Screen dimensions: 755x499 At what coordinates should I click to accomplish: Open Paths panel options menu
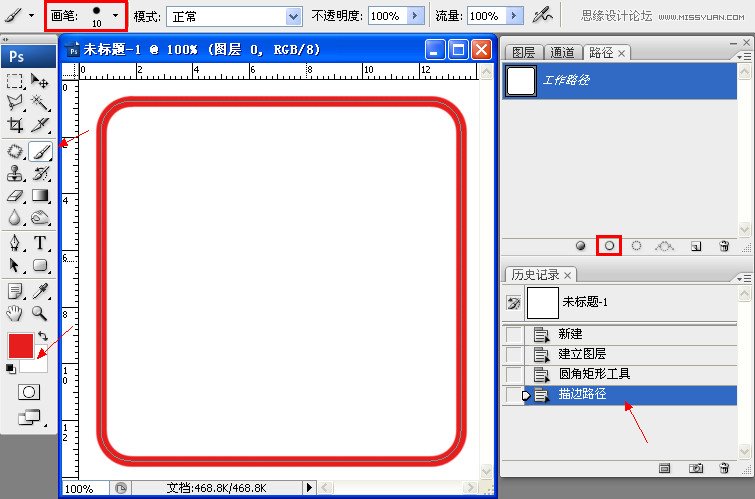(744, 56)
